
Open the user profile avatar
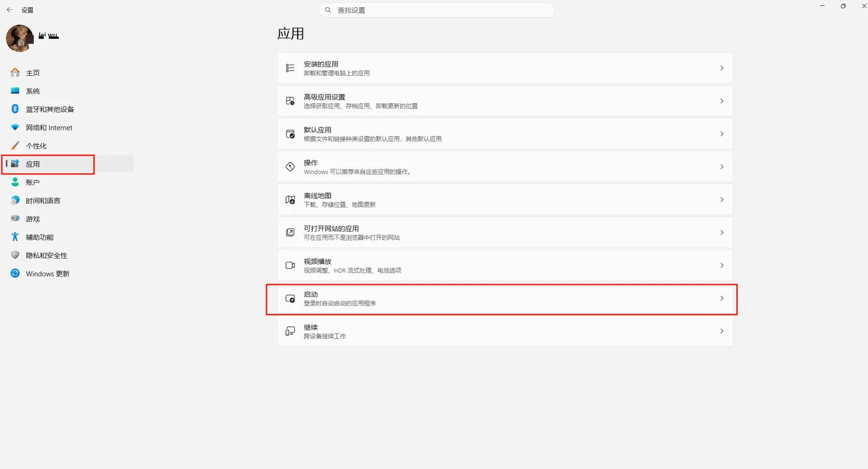[x=19, y=38]
